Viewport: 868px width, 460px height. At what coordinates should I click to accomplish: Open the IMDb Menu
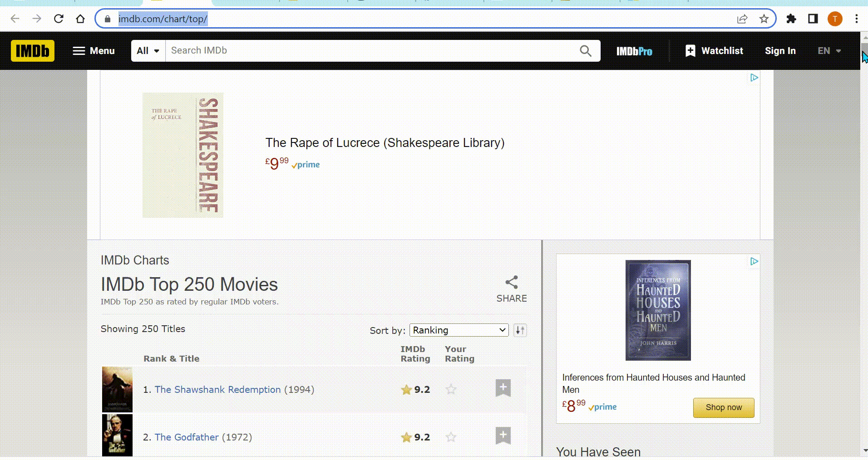pyautogui.click(x=94, y=51)
